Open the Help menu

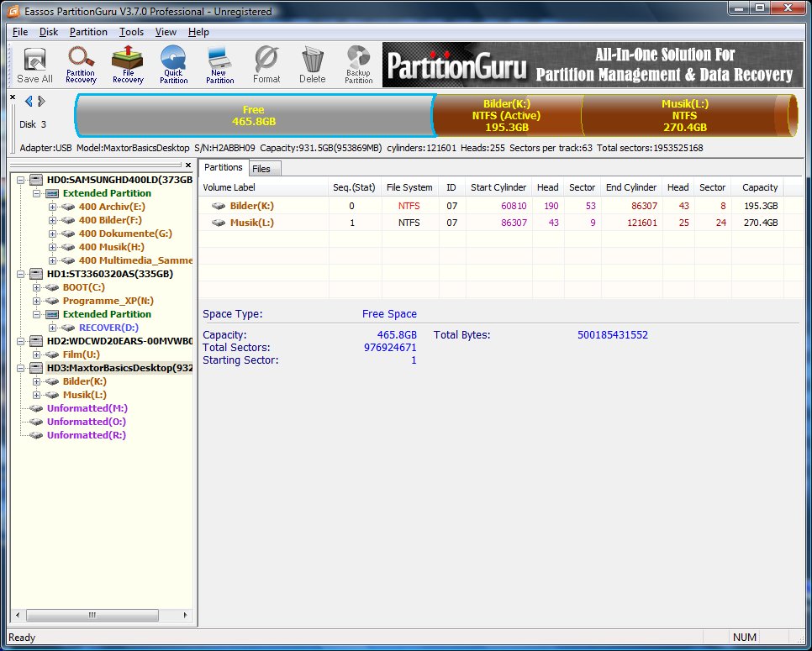198,32
